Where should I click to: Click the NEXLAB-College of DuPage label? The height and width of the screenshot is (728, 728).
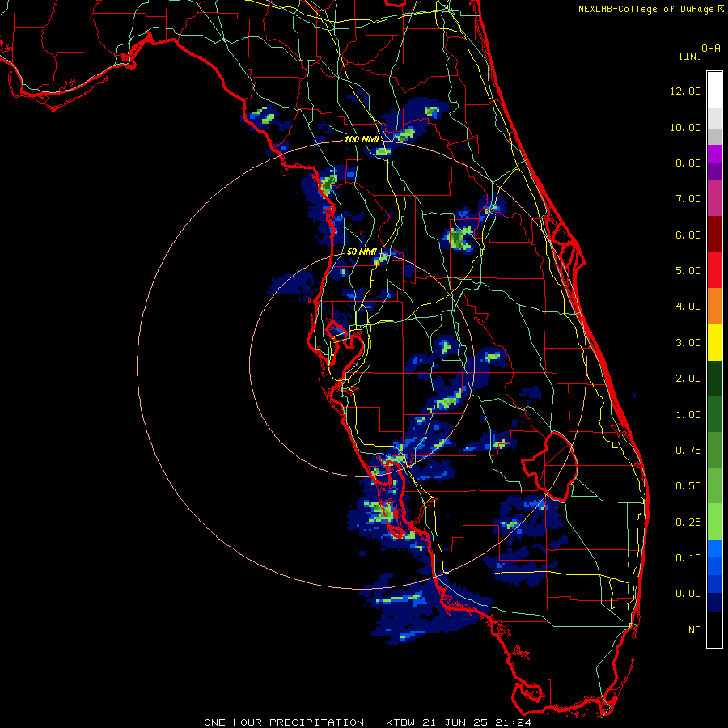coord(646,9)
